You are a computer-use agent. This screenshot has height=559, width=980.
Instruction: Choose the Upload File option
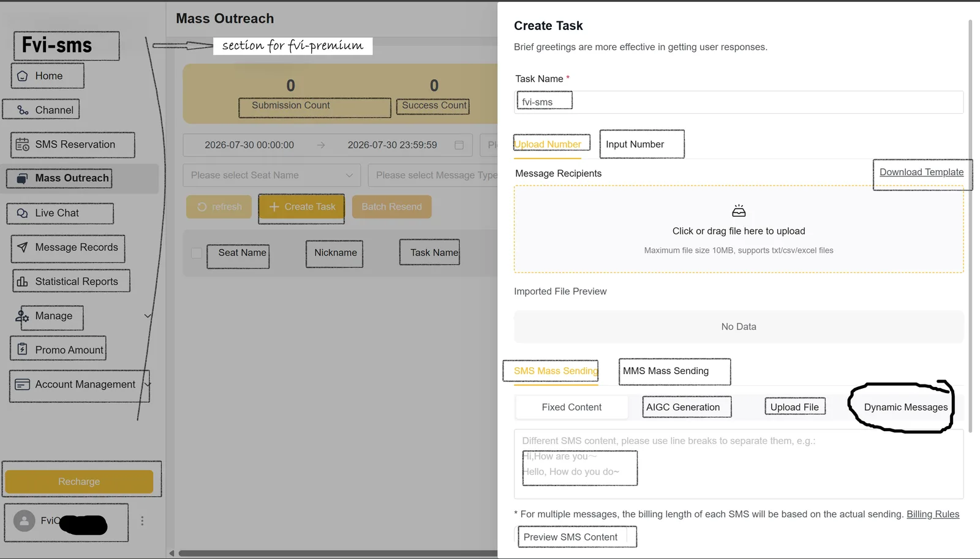(x=794, y=407)
